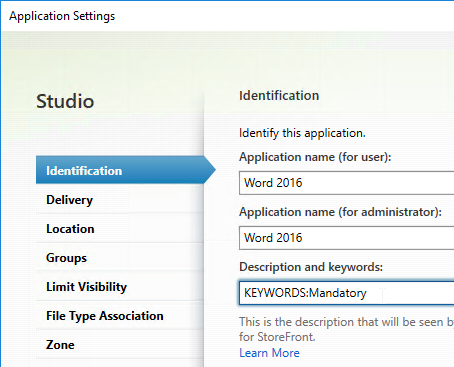
Task: Click the 'Description and keywords:' label
Action: tap(311, 267)
